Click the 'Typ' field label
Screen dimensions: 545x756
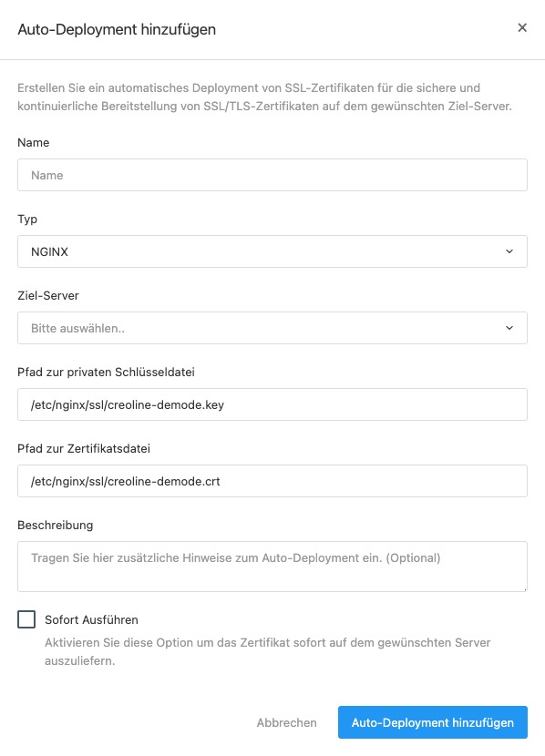27,220
